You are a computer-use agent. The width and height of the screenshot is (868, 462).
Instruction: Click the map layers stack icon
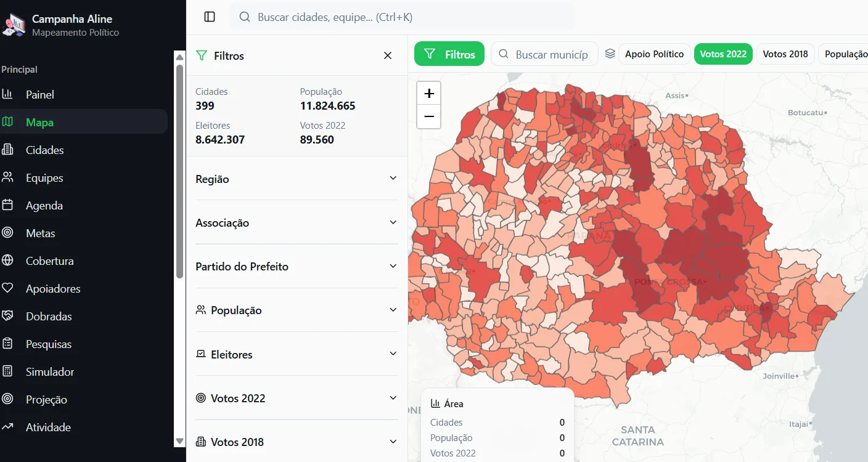click(x=610, y=54)
